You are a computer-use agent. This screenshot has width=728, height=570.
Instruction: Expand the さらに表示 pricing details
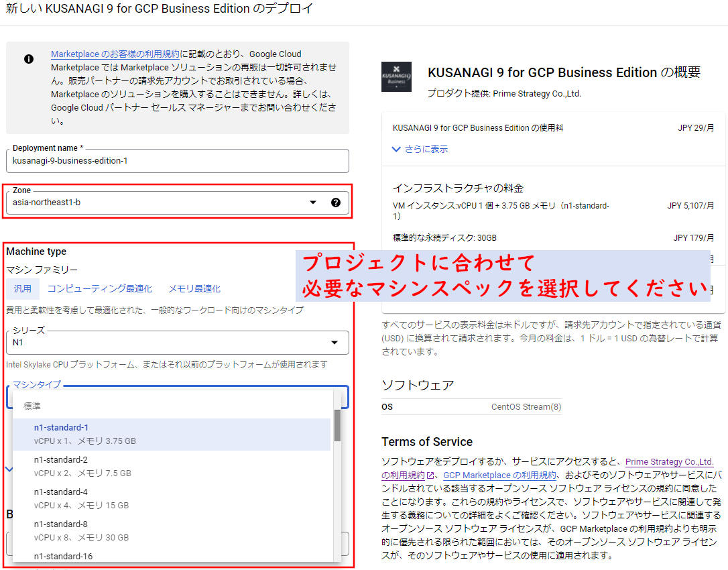tap(420, 149)
